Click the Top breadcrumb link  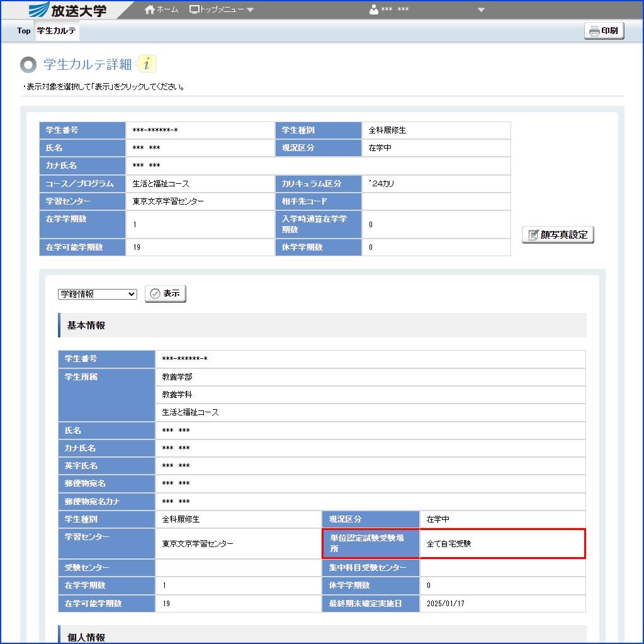coord(23,31)
